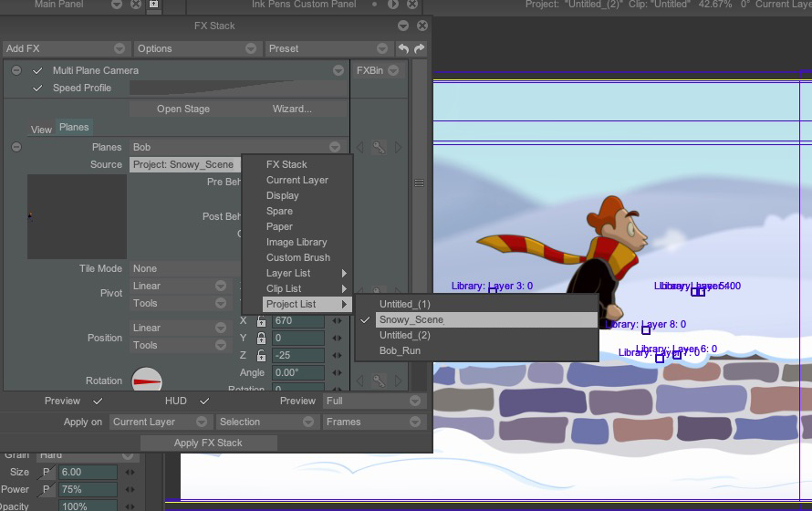This screenshot has width=812, height=511.
Task: Go to previous keyframe in Rotation row
Action: (x=360, y=381)
